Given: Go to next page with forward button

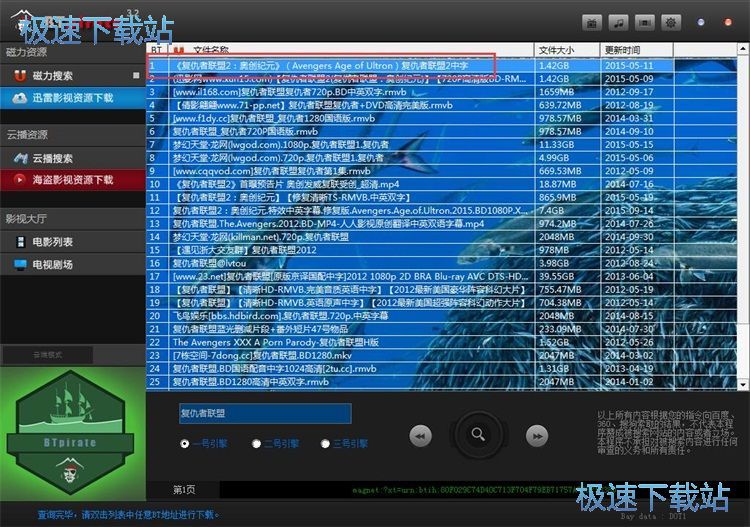Looking at the screenshot, I should click(537, 435).
